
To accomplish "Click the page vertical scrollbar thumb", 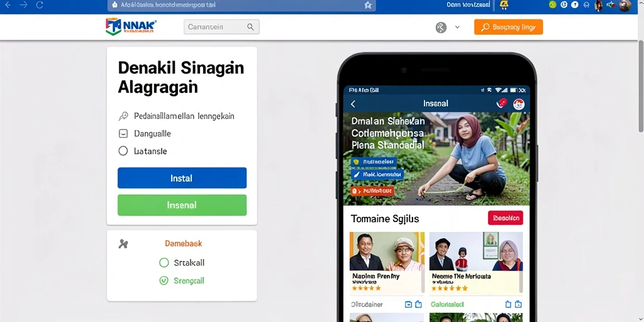I will 641,86.
